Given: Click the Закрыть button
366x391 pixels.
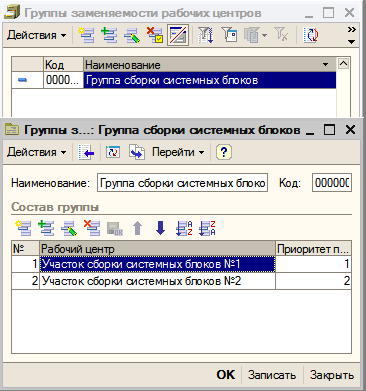Looking at the screenshot, I should 332,375.
